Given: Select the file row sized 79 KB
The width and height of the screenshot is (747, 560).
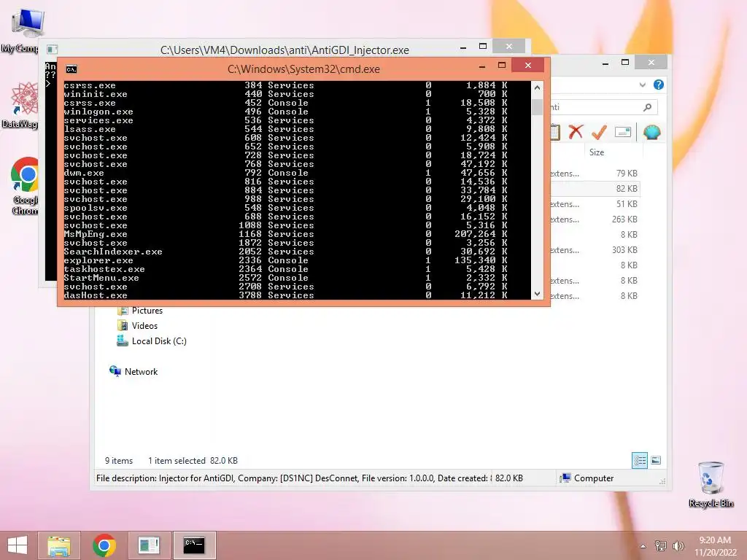Looking at the screenshot, I should click(594, 174).
